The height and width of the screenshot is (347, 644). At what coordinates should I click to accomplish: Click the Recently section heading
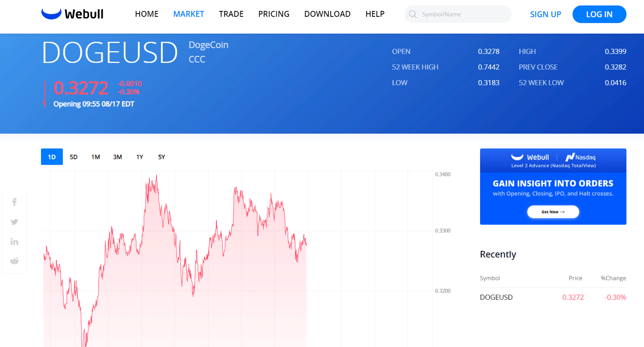point(498,254)
